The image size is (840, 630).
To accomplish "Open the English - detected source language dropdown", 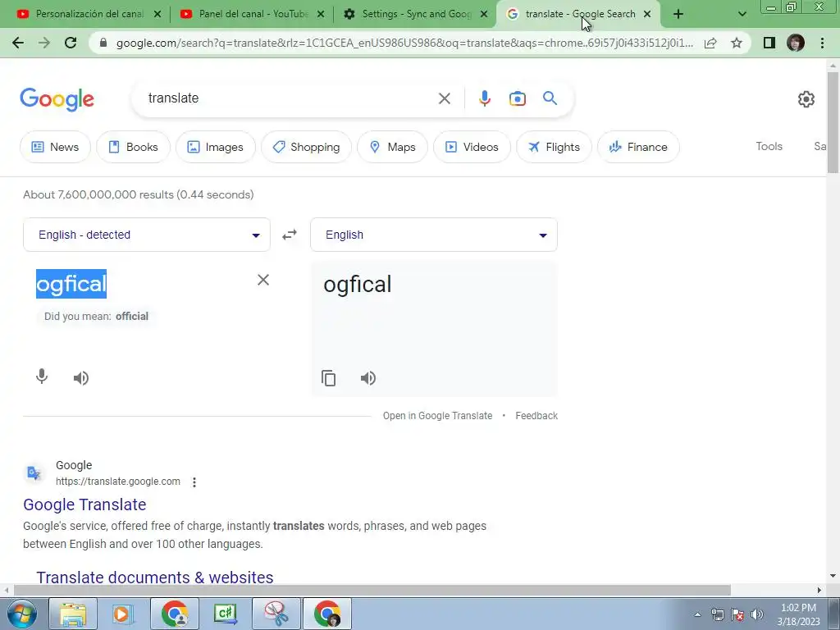I will pos(147,235).
